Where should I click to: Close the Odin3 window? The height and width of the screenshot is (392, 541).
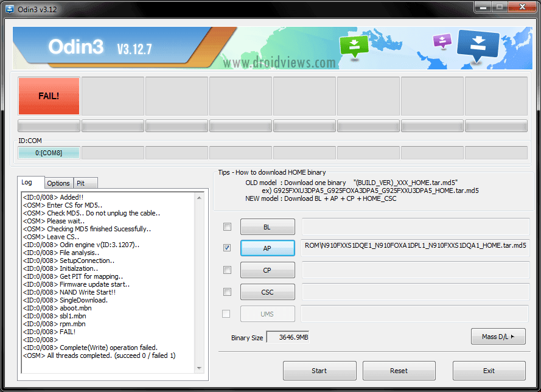coord(522,7)
